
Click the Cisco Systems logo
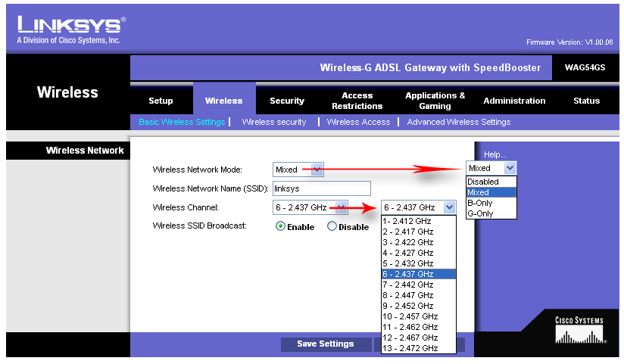click(x=580, y=331)
